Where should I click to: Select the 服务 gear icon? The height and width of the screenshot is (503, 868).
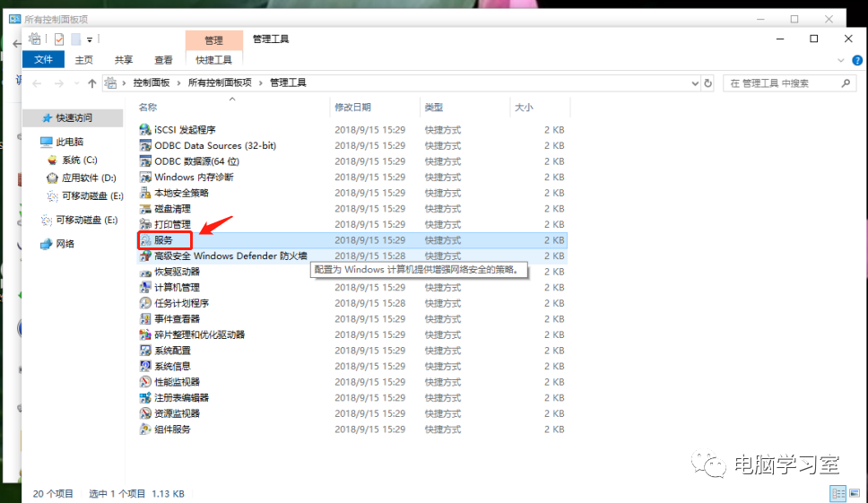click(x=145, y=240)
